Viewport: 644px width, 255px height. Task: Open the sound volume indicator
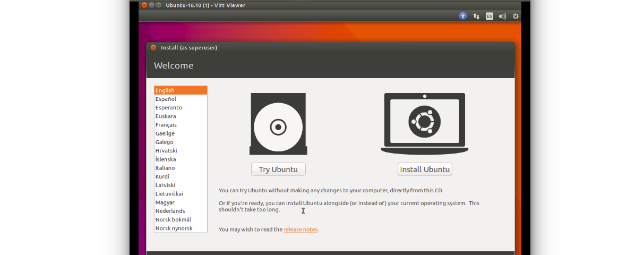(502, 16)
